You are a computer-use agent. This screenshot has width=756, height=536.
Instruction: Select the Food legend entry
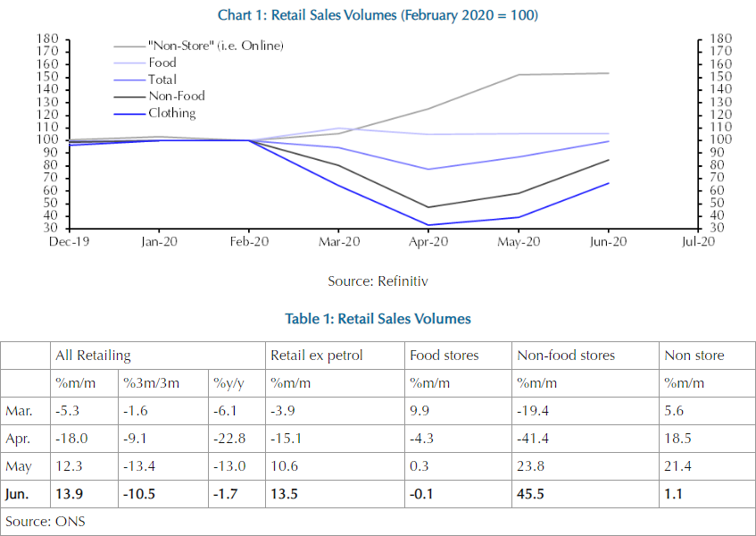tap(162, 63)
